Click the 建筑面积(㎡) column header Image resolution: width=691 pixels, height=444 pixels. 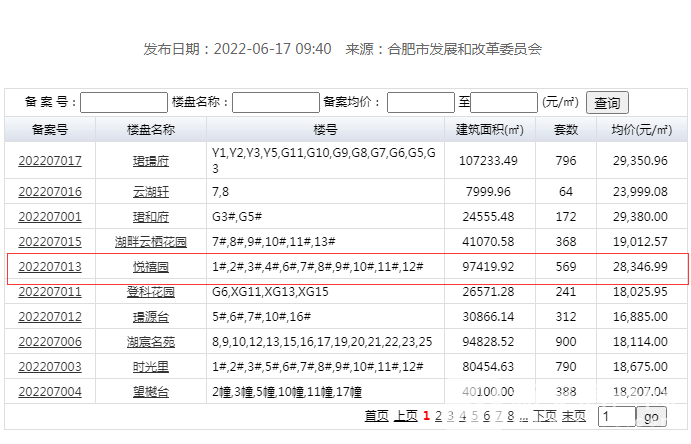point(490,130)
